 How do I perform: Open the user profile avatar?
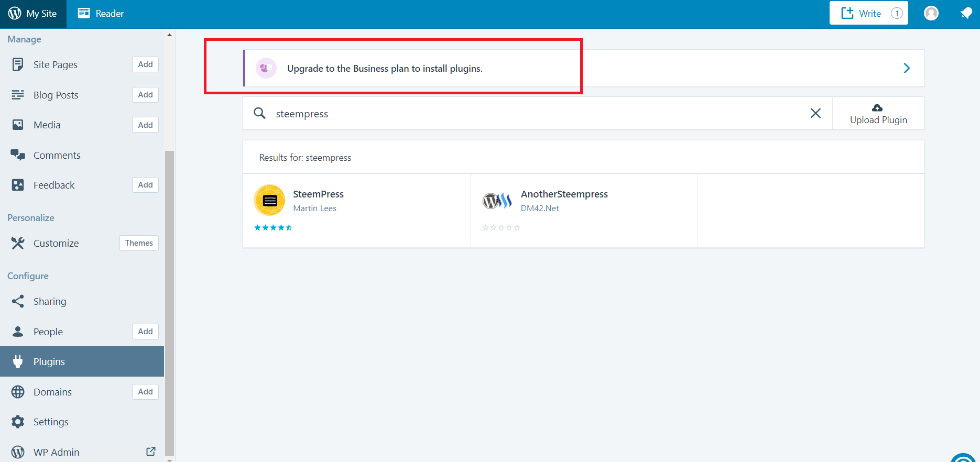point(931,13)
